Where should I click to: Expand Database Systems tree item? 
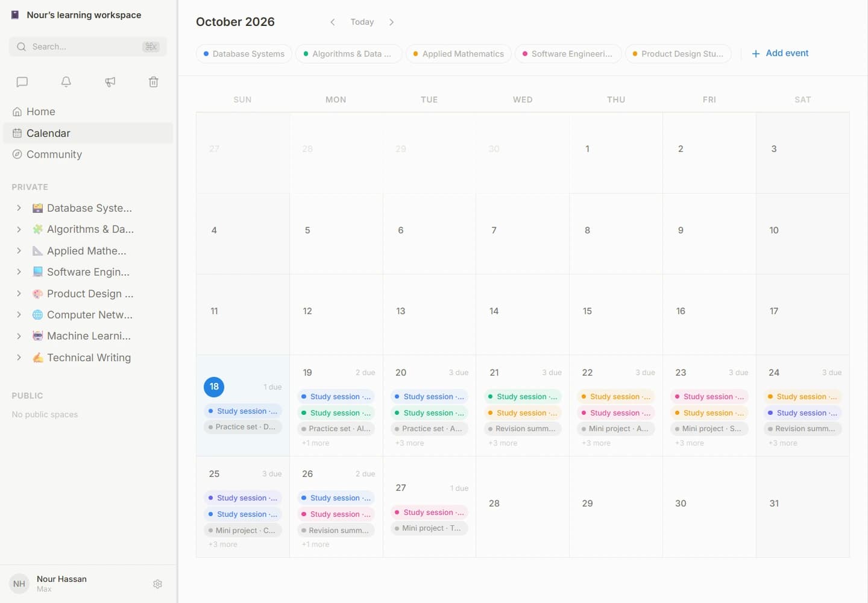(19, 208)
